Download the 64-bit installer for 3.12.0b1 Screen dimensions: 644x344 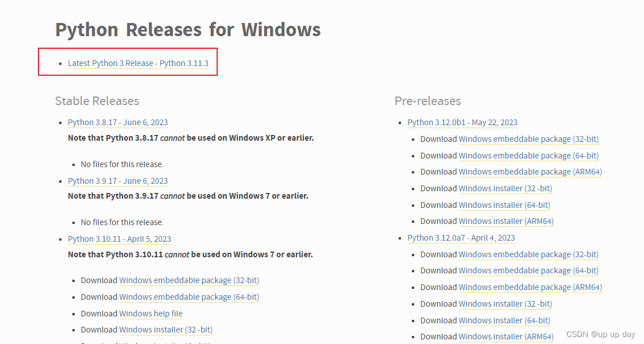point(504,205)
